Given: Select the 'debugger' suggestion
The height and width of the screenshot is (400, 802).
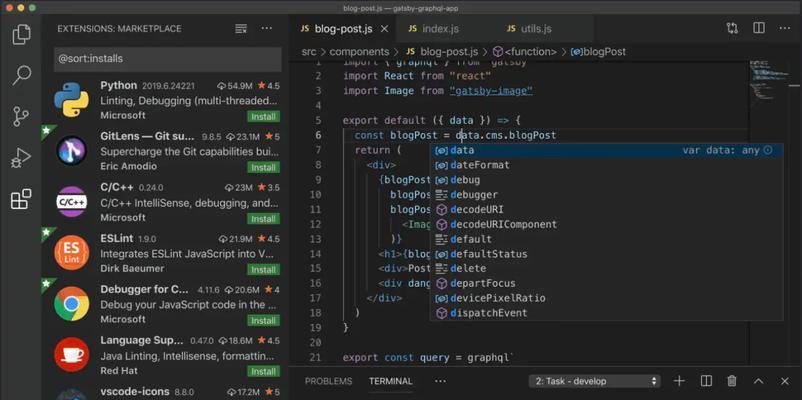Looking at the screenshot, I should 606,195.
